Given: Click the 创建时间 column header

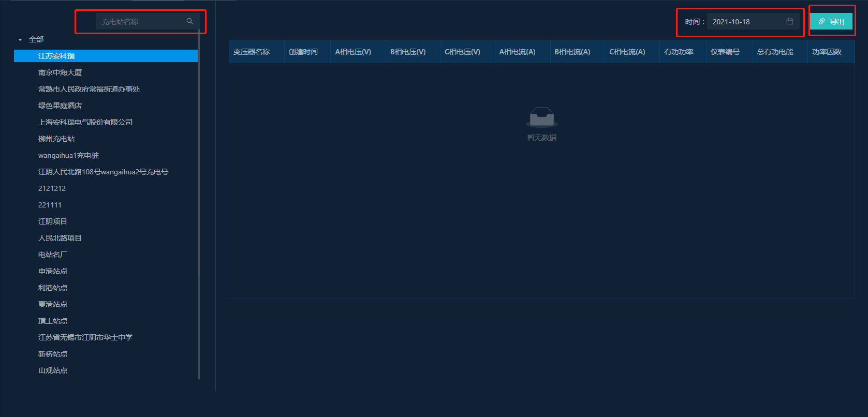Looking at the screenshot, I should point(303,52).
